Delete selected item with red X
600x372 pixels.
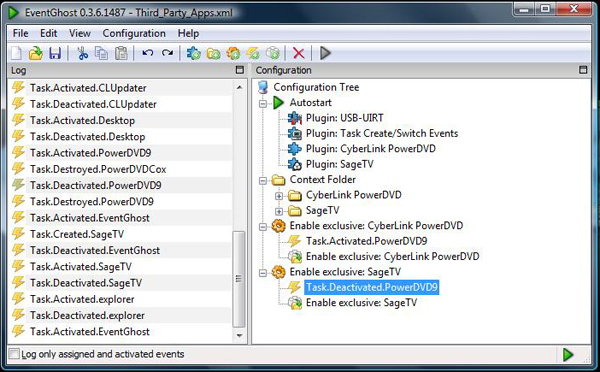(x=298, y=53)
